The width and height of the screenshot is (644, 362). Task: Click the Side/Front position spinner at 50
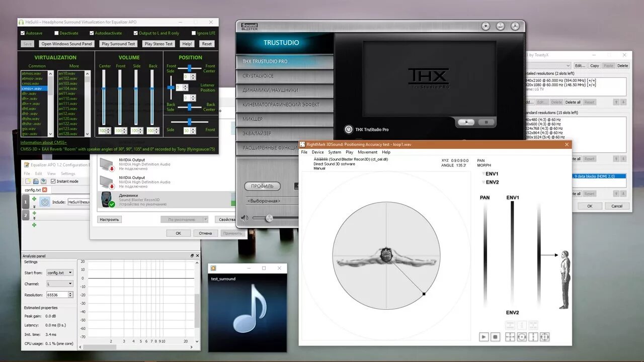(x=190, y=131)
